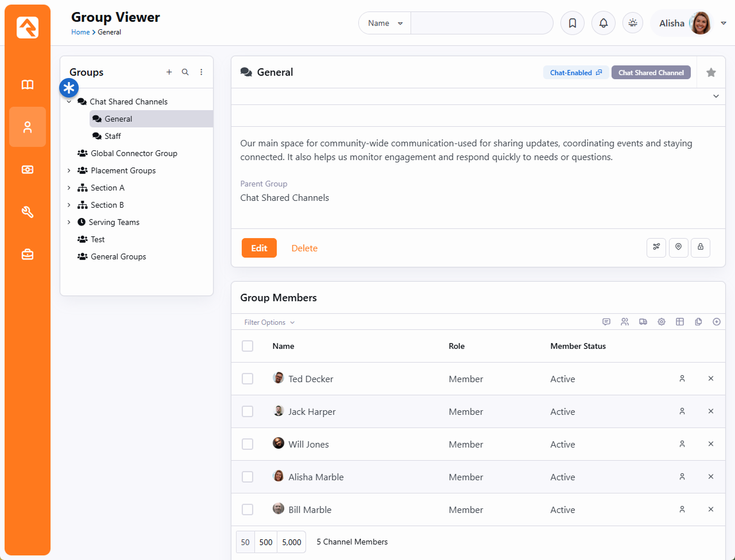Select Global Connector Group in tree
The image size is (735, 560).
click(x=134, y=153)
